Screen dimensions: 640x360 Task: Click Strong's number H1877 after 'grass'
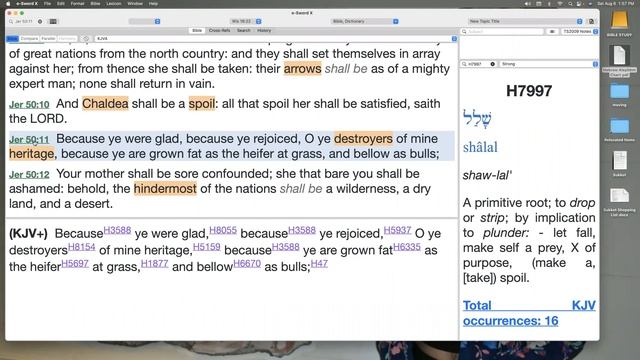point(154,264)
